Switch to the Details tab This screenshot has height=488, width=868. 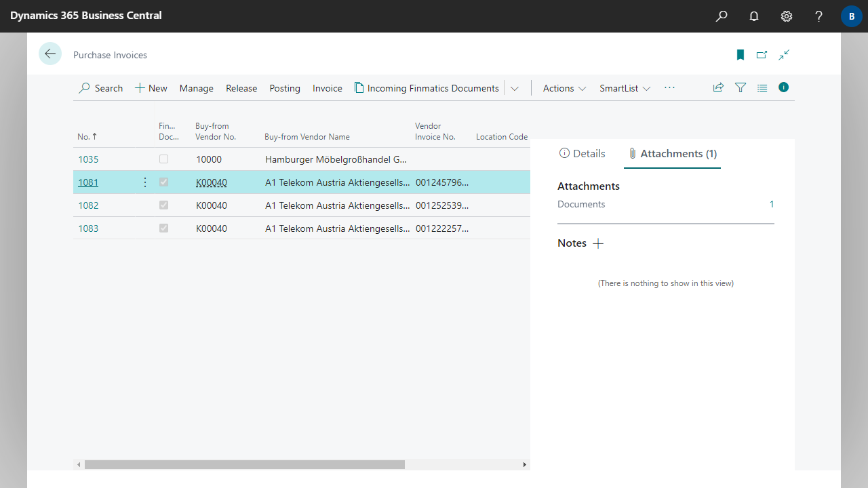coord(582,154)
